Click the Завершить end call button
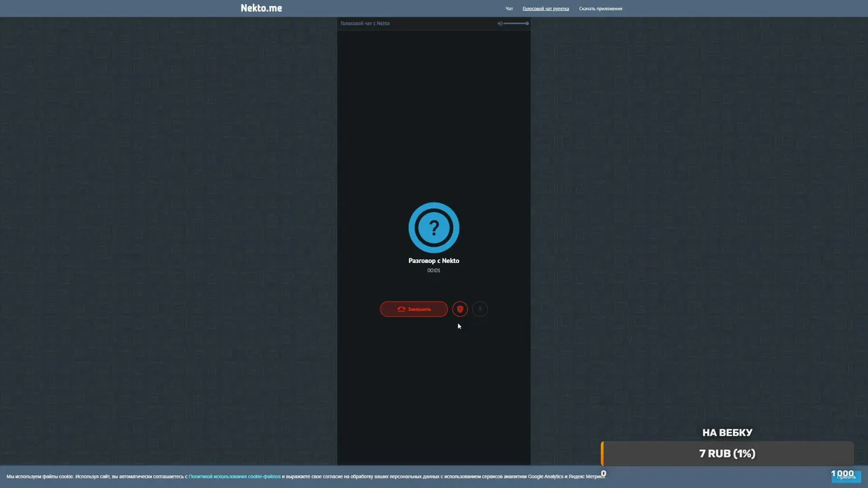Viewport: 868px width, 488px height. pos(414,309)
